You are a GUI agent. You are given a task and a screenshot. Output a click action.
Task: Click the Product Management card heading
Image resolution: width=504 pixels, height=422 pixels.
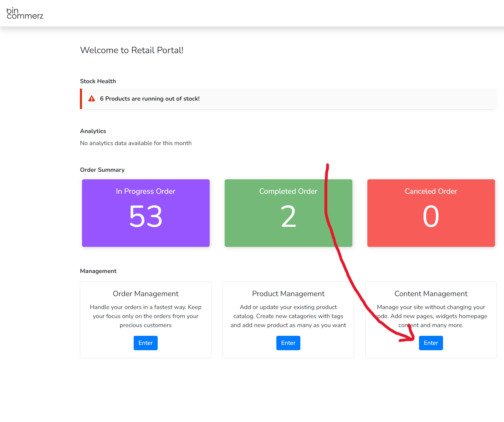(x=288, y=294)
